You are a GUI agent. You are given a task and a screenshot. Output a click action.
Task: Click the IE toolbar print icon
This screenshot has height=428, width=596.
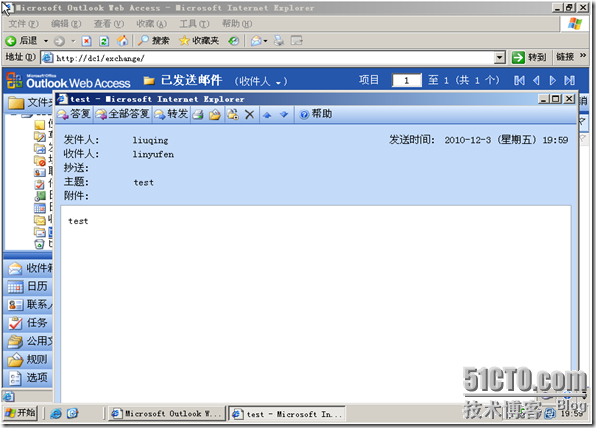pos(279,41)
